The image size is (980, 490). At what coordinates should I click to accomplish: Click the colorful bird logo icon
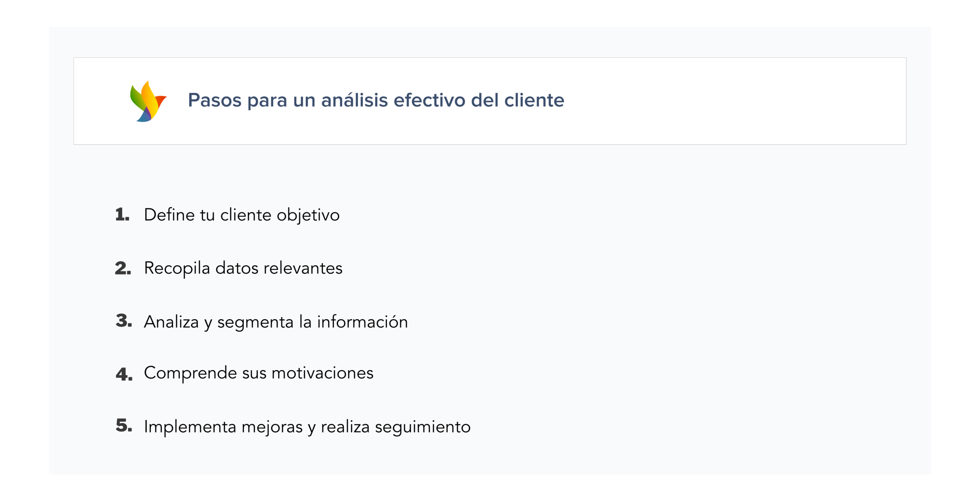point(148,101)
